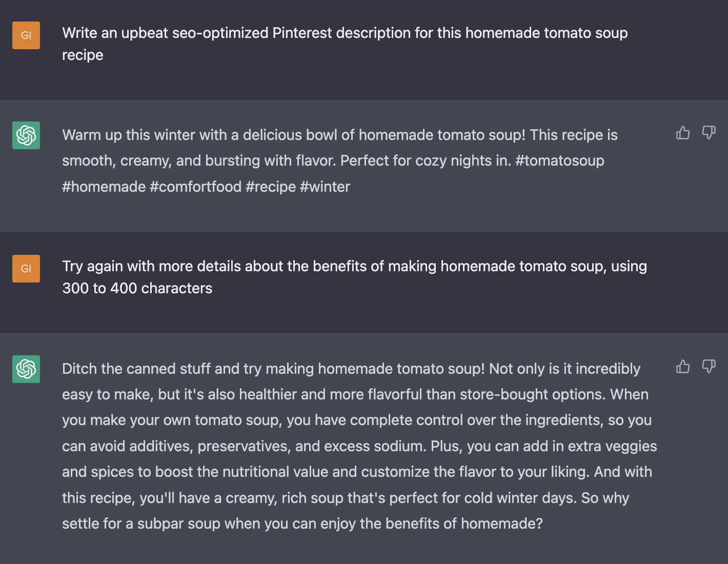
Task: Click the first user prompt message bubble
Action: click(345, 44)
